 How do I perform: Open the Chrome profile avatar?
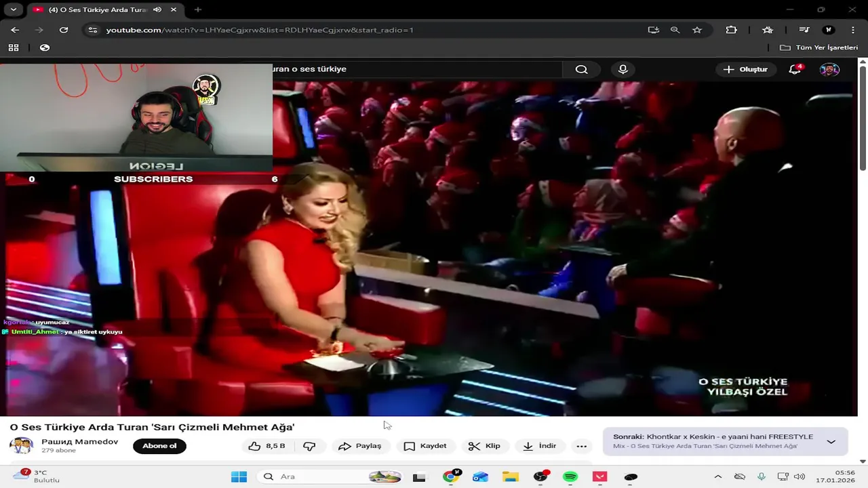coord(828,30)
